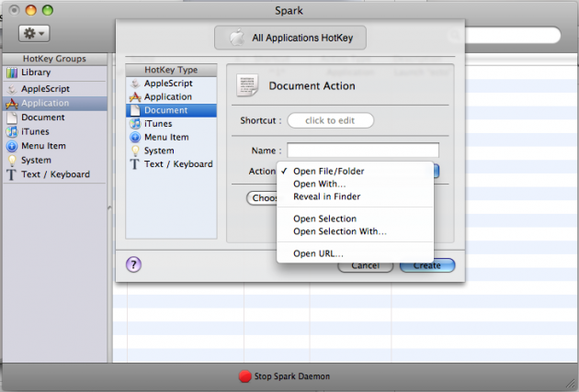
Task: Click Document page icon in HotKey Groups sidebar
Action: pos(12,118)
